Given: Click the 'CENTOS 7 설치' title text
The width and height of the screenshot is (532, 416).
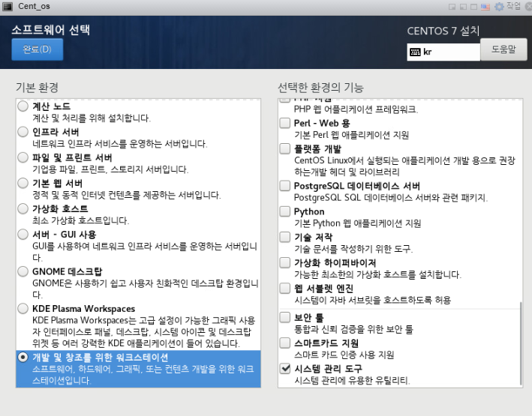Looking at the screenshot, I should [443, 31].
